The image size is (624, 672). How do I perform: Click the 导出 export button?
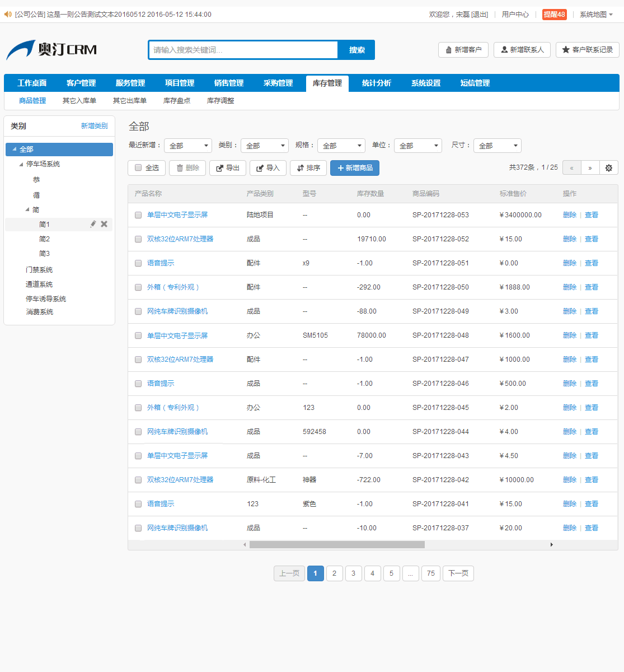point(228,168)
